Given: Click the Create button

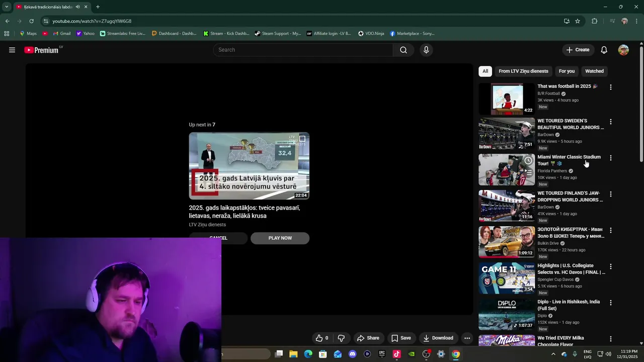Looking at the screenshot, I should [578, 50].
